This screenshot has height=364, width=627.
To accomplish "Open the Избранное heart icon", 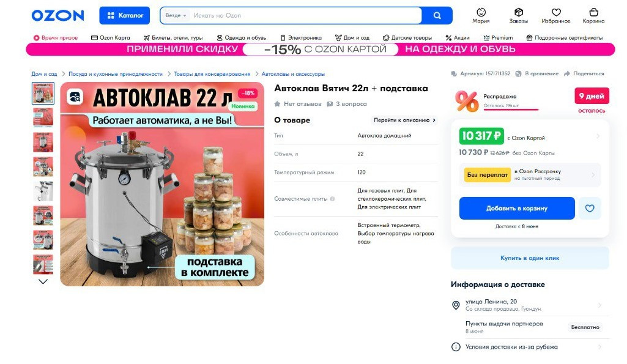I will click(556, 12).
